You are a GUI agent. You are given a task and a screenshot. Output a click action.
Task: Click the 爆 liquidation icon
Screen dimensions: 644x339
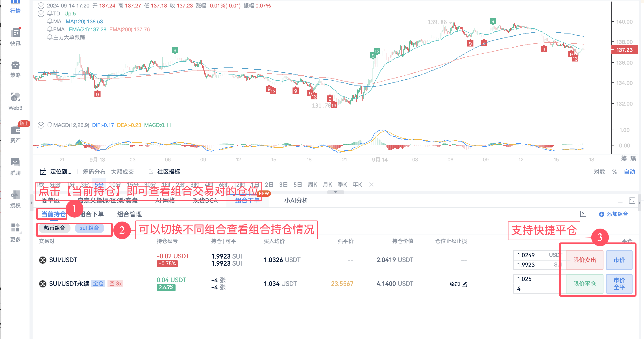point(633,158)
